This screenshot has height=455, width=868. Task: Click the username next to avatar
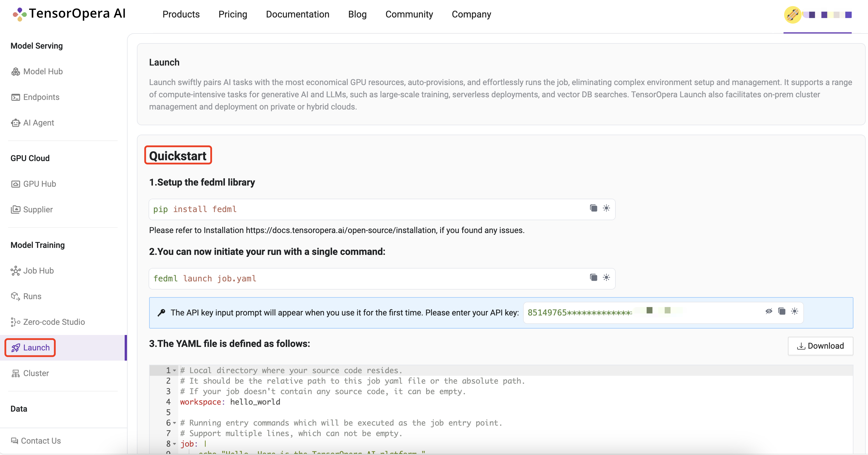tap(828, 15)
